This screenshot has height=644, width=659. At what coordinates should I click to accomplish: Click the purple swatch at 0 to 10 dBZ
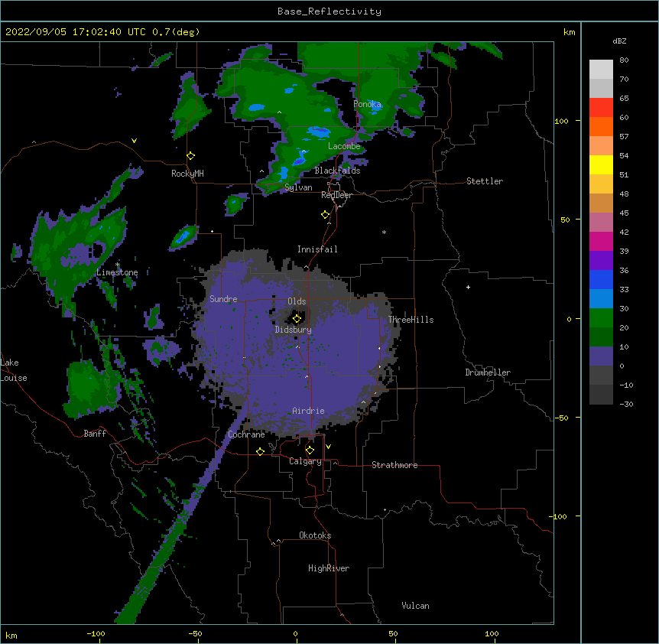pos(601,356)
